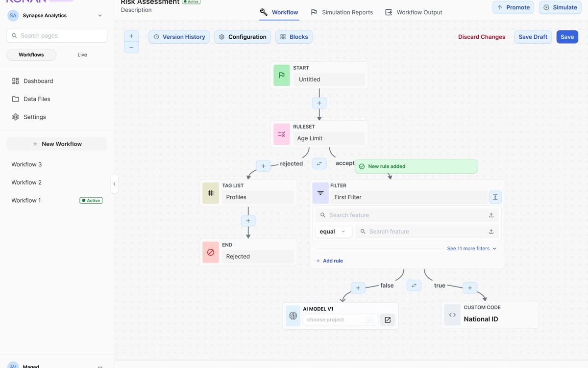The image size is (588, 368).
Task: Switch sidebar to Workflows mode
Action: click(x=31, y=55)
